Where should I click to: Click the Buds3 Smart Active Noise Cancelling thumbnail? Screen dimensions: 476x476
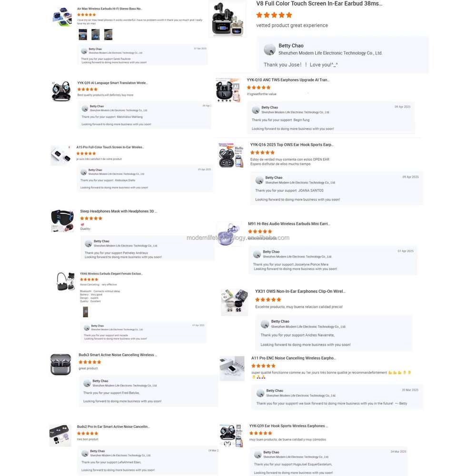point(61,364)
